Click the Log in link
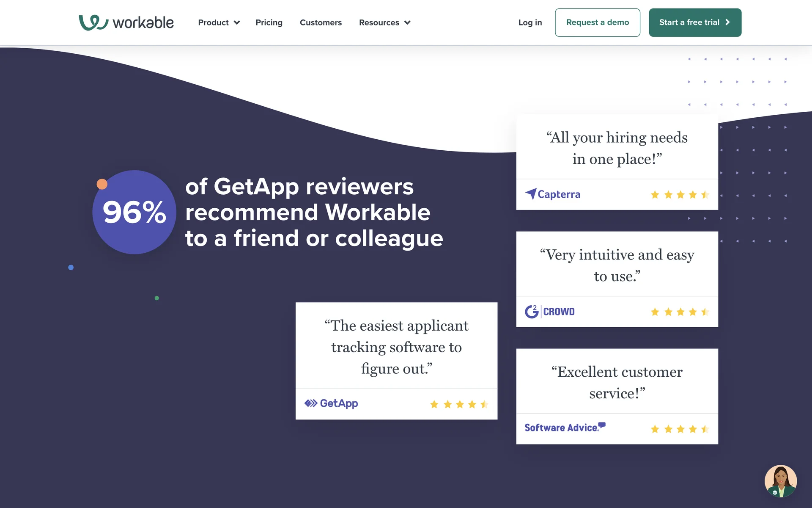 click(x=530, y=22)
